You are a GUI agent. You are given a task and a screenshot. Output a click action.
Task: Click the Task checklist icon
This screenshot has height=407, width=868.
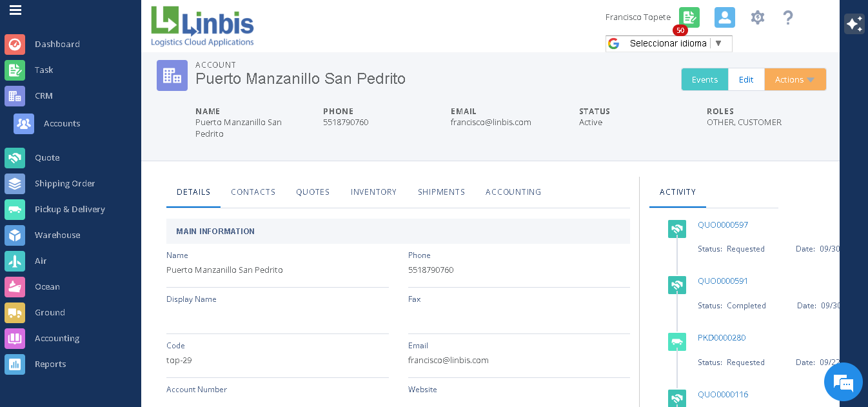click(x=15, y=70)
